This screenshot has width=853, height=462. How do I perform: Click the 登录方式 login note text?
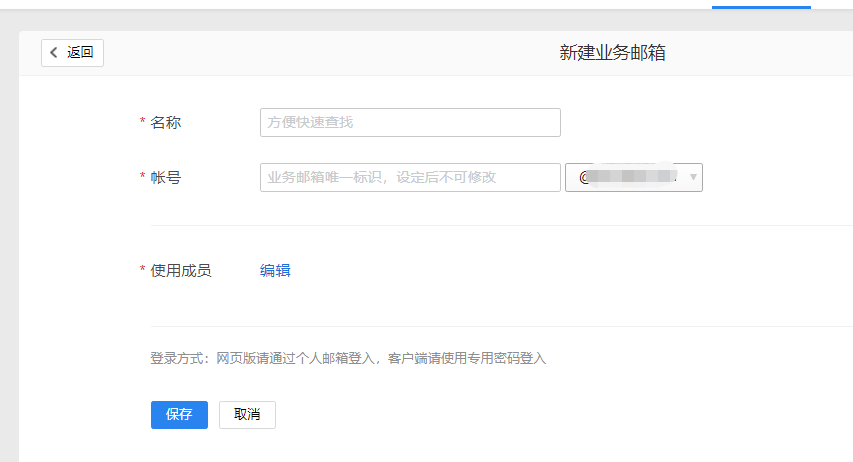coord(348,358)
